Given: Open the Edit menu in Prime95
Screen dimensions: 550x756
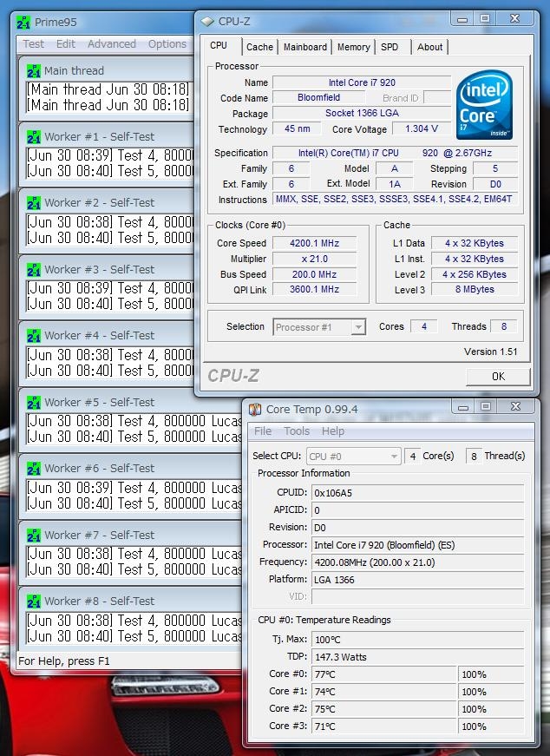Looking at the screenshot, I should click(x=66, y=44).
